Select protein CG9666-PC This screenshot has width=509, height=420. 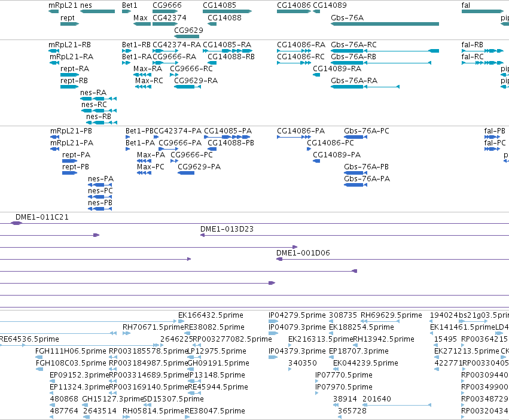tap(174, 161)
